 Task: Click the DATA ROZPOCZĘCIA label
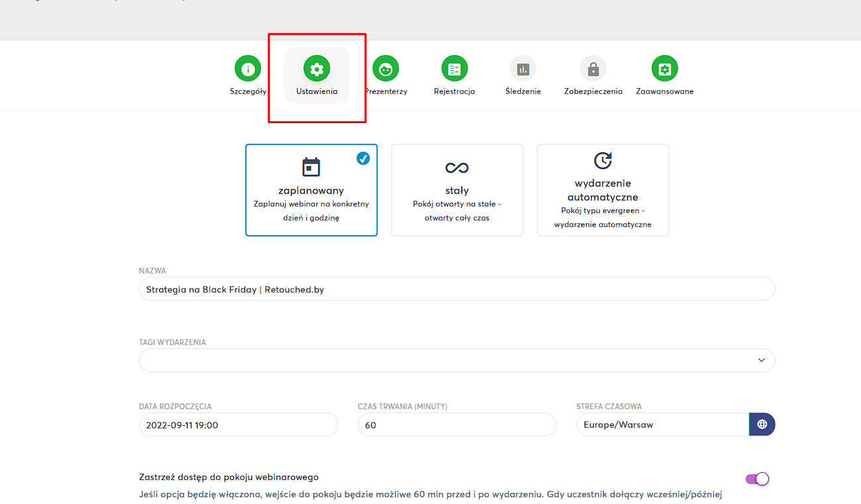click(176, 407)
